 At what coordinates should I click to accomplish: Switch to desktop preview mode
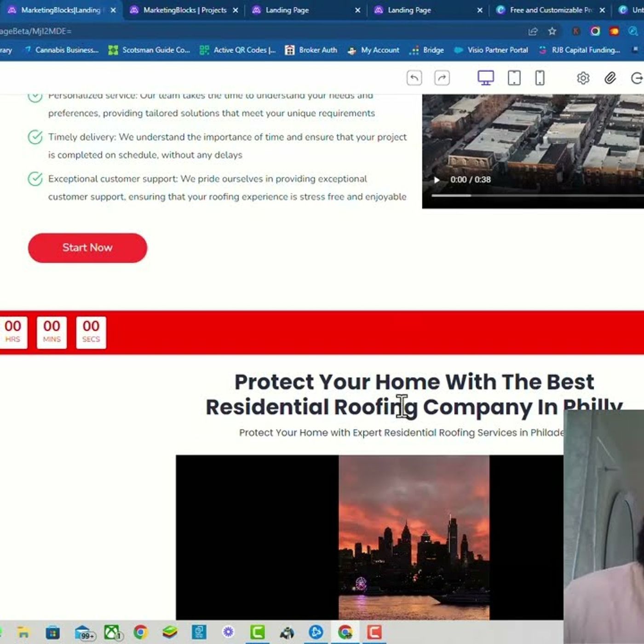coord(485,78)
